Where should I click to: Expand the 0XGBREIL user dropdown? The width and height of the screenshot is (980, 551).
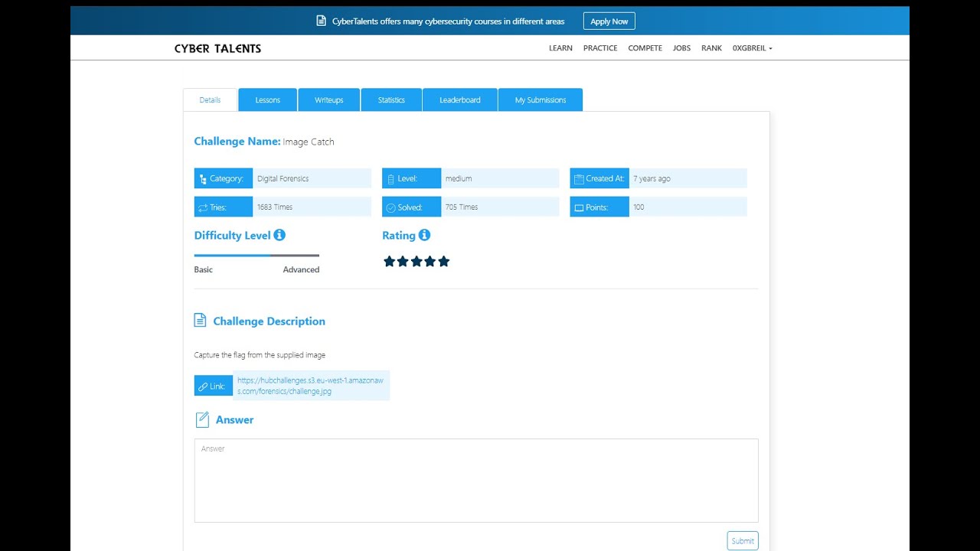(752, 48)
